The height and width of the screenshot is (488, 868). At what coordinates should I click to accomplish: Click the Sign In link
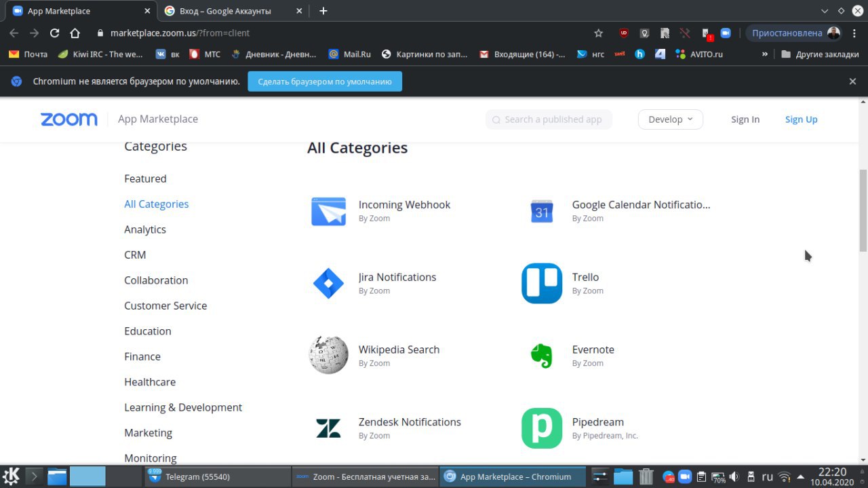point(745,119)
